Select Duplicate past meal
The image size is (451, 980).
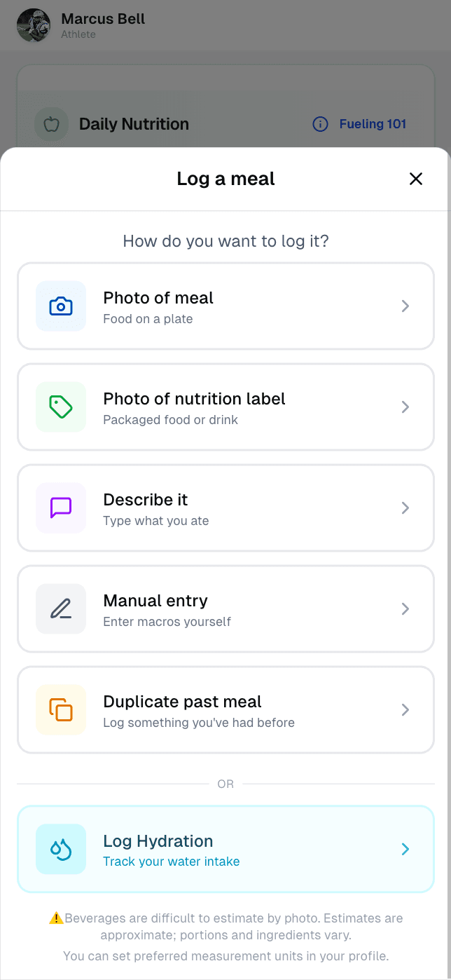click(x=225, y=710)
